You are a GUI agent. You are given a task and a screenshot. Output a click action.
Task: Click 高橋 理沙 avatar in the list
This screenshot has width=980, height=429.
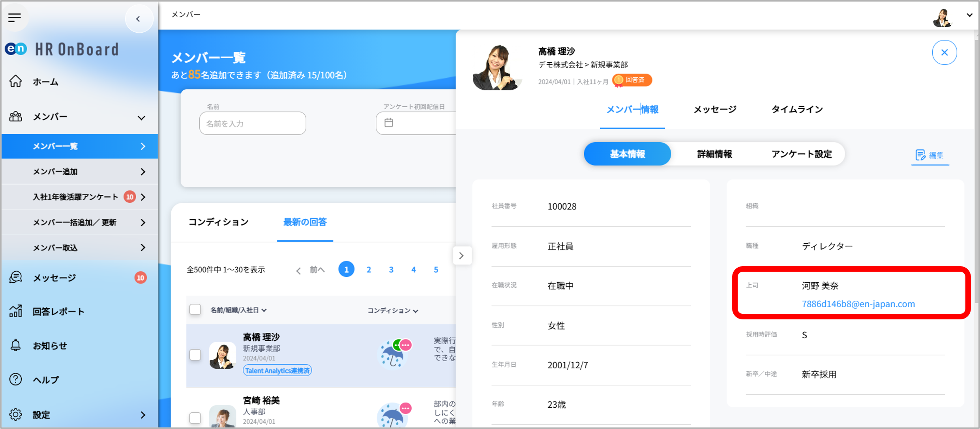pos(223,355)
